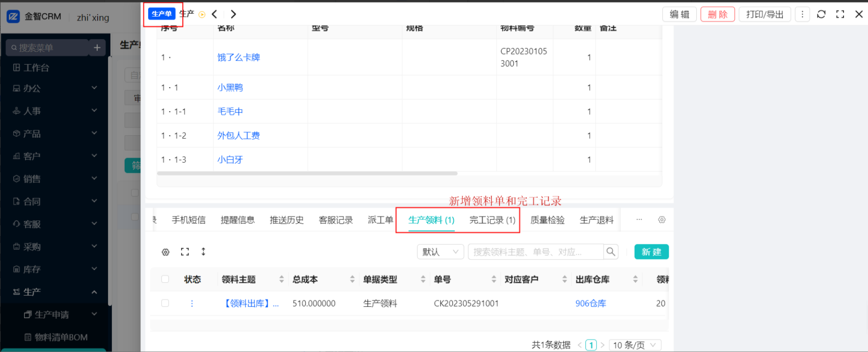
Task: Go to previous page arrow
Action: (x=579, y=345)
